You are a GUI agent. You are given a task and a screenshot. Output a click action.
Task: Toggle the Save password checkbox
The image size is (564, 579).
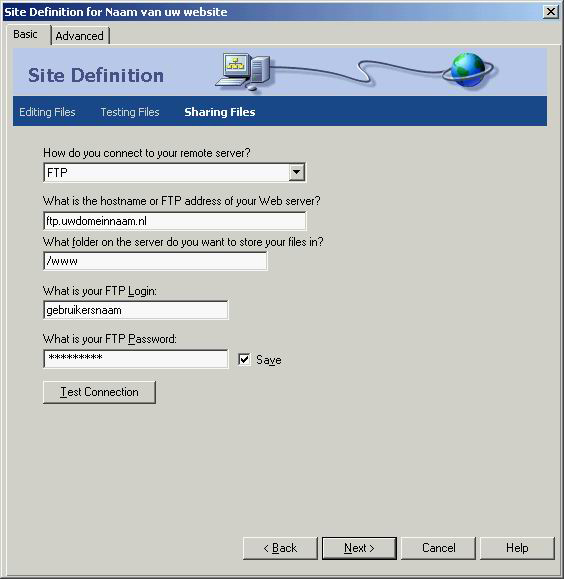click(245, 359)
